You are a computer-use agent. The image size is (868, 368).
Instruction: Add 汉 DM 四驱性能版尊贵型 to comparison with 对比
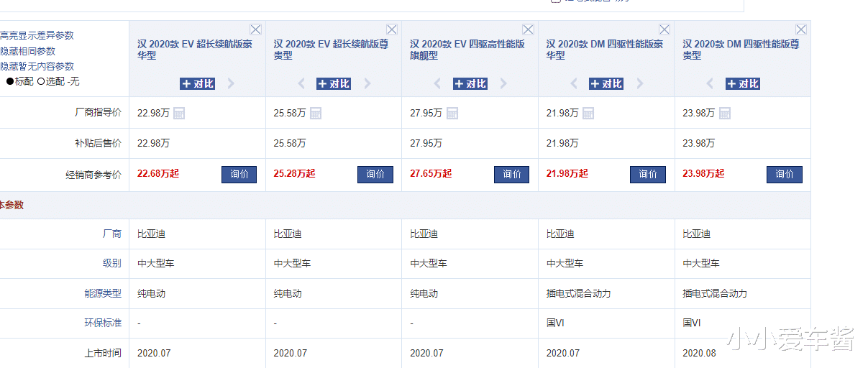tap(743, 83)
